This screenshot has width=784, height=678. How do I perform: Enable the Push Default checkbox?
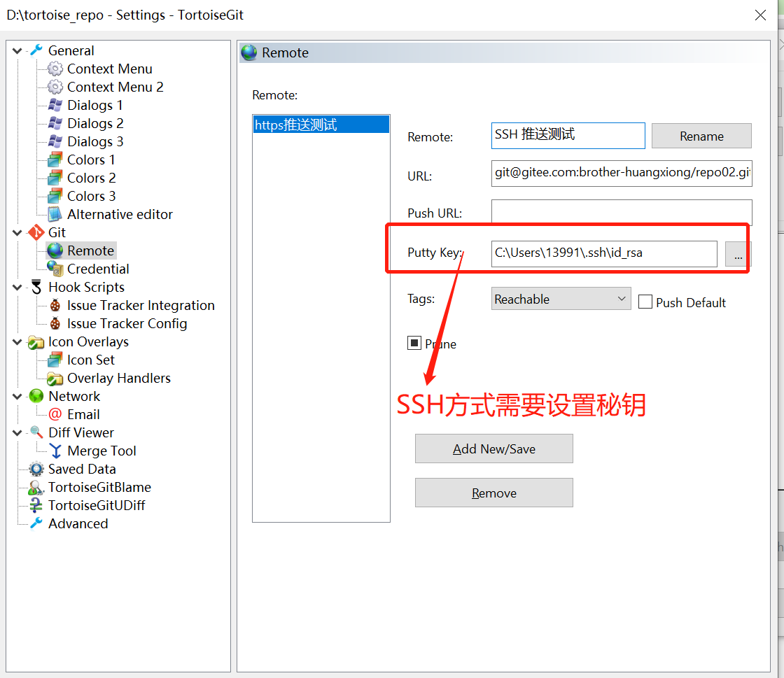645,302
